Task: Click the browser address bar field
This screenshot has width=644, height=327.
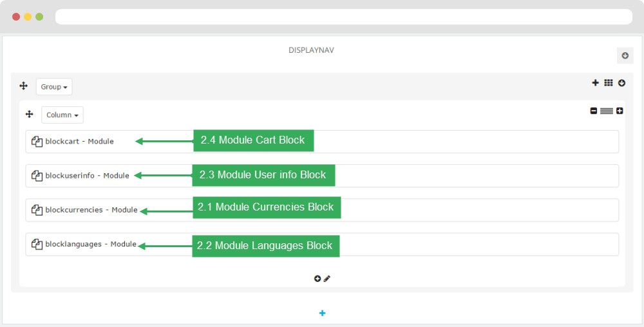Action: (x=344, y=17)
